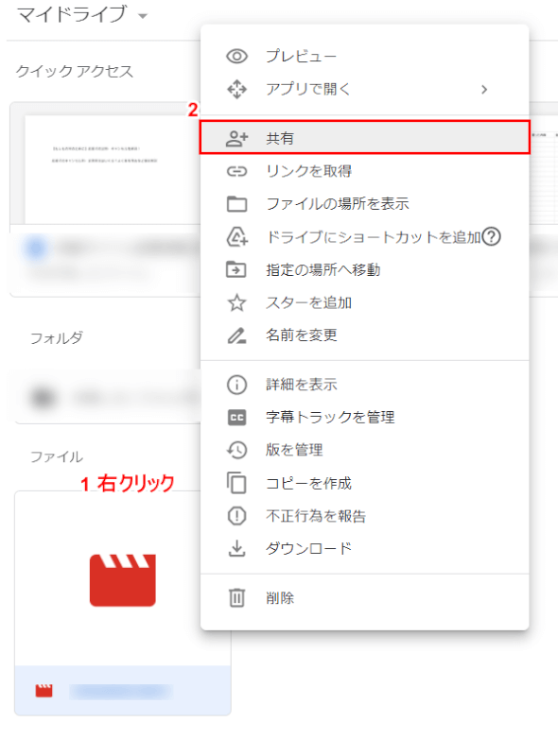
Task: Click the open-with arrows icon
Action: pyautogui.click(x=236, y=89)
